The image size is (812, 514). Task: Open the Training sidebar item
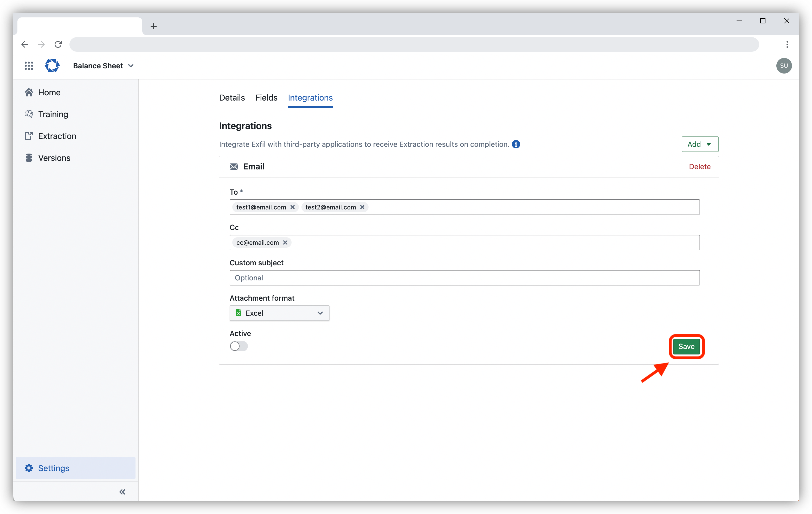pyautogui.click(x=75, y=114)
